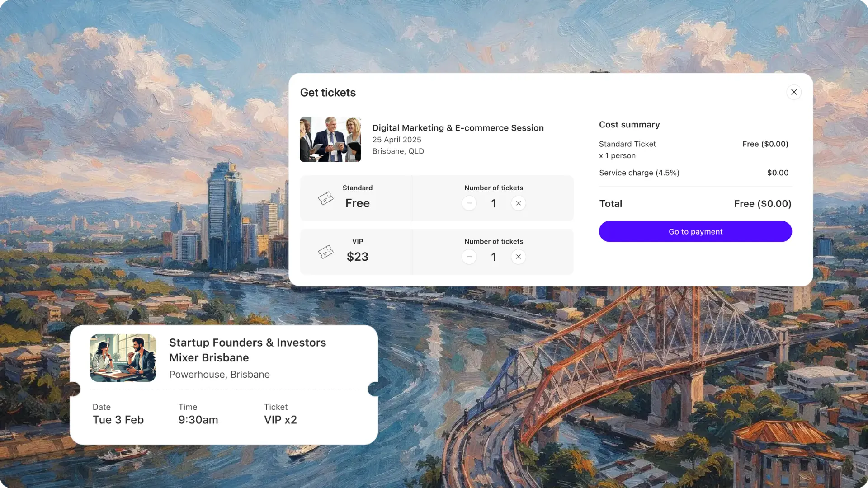Click the Total Free ($0.00) amount
The image size is (868, 488).
pos(763,204)
